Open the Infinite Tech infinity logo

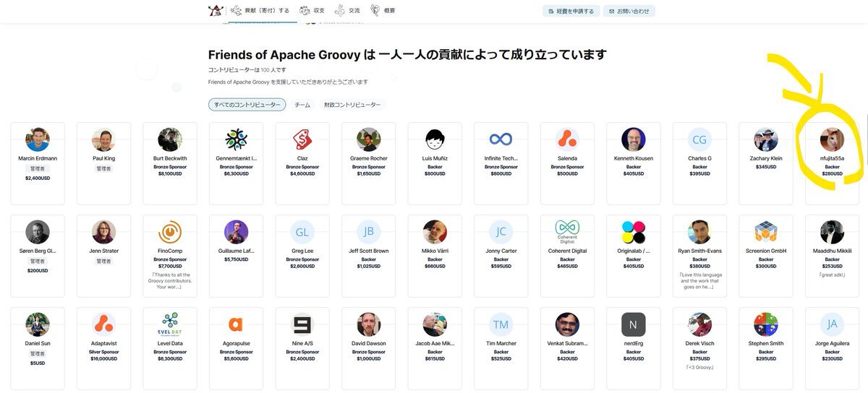[x=501, y=139]
